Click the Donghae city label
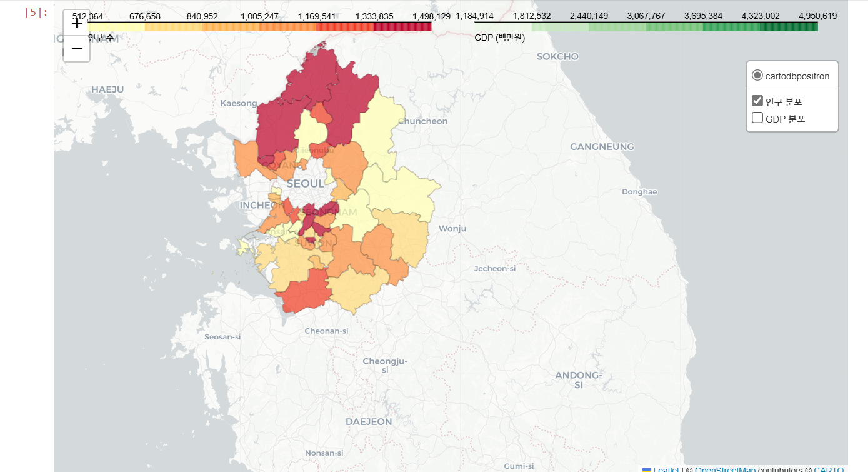The width and height of the screenshot is (868, 472). pyautogui.click(x=639, y=192)
